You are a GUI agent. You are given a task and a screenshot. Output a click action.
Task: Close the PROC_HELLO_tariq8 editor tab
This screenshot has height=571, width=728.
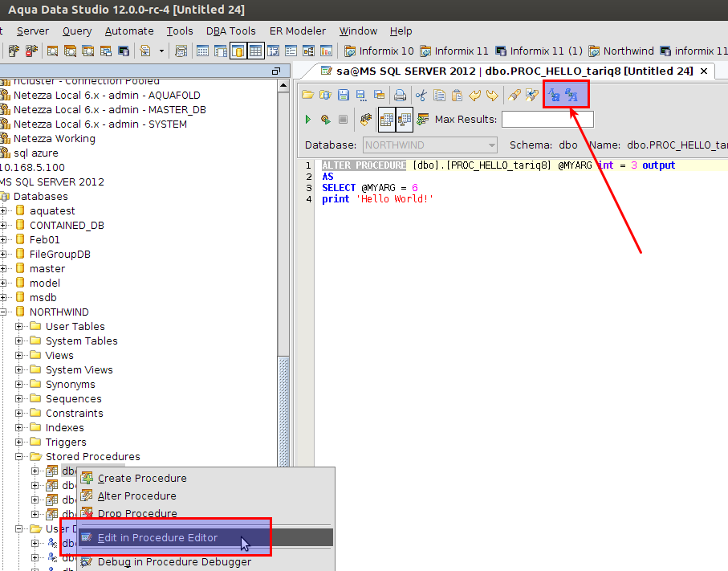[704, 71]
